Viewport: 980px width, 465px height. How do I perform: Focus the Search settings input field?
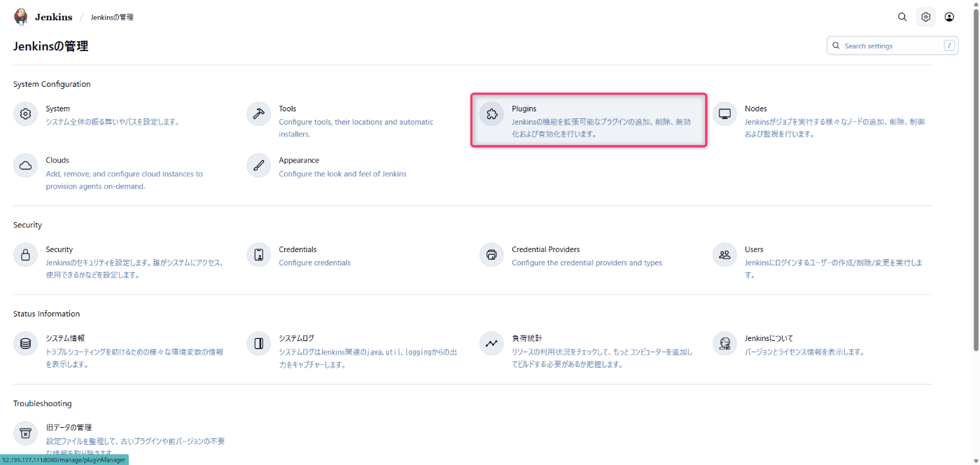(x=892, y=46)
